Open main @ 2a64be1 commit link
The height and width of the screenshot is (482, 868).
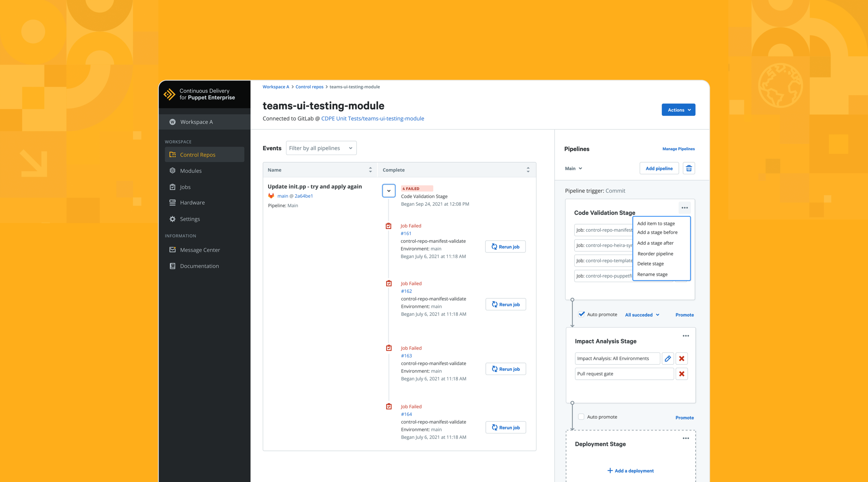pyautogui.click(x=295, y=196)
